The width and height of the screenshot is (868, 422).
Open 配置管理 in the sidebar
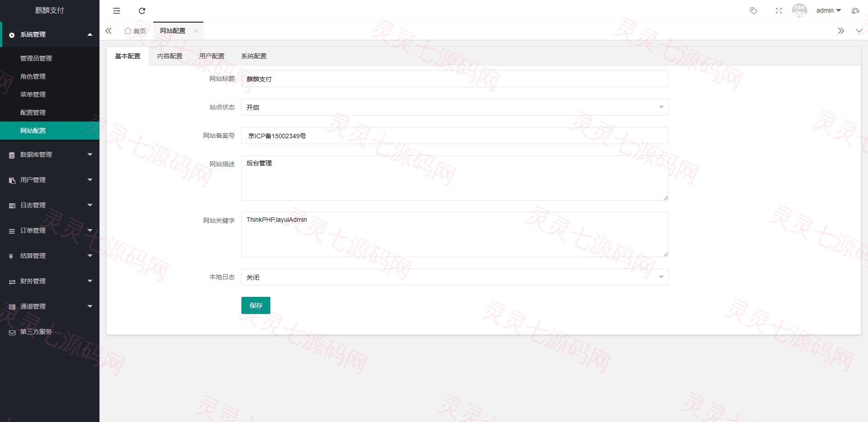pos(50,113)
